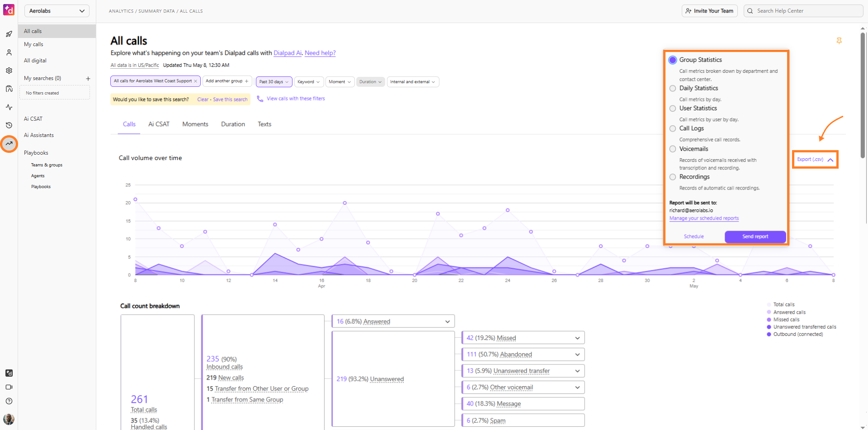Select the Daily Statistics radio option
This screenshot has width=868, height=430.
(673, 89)
